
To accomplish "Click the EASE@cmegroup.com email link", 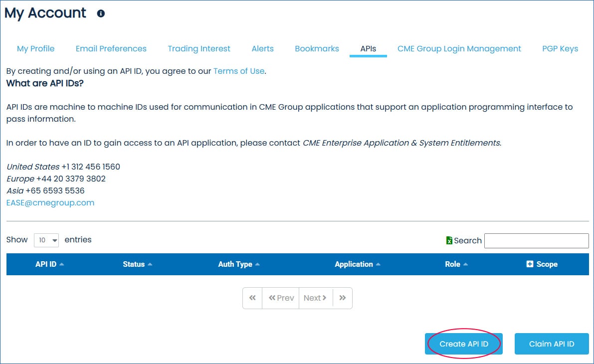I will click(x=50, y=202).
